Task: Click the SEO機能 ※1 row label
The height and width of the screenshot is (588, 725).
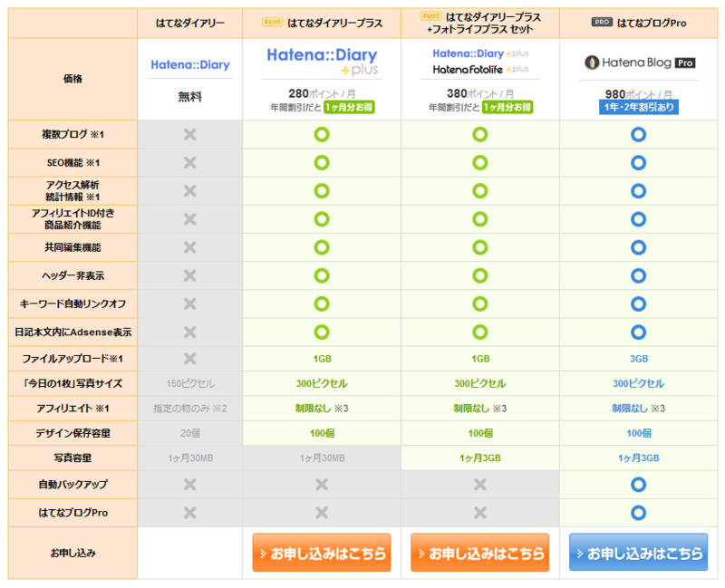Action: click(72, 163)
